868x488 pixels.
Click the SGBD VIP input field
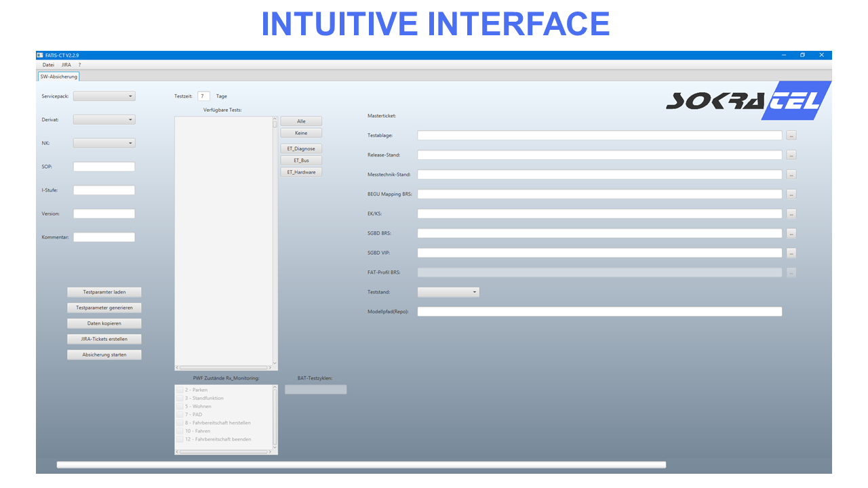[x=599, y=253]
